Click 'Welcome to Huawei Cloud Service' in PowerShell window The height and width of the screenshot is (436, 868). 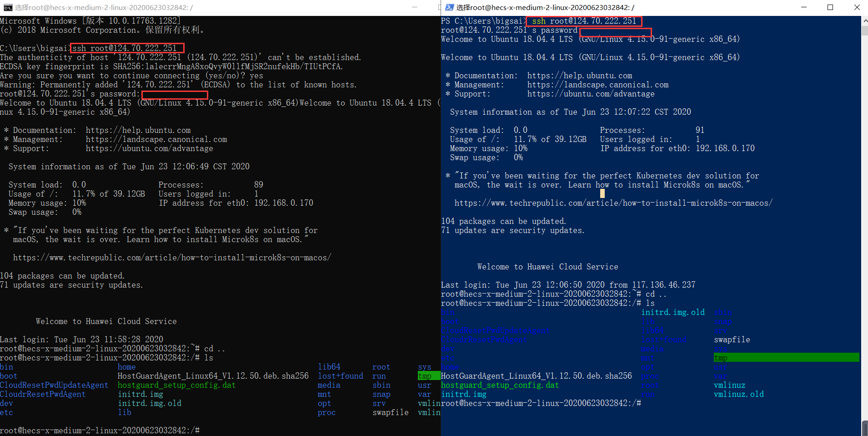click(x=548, y=267)
